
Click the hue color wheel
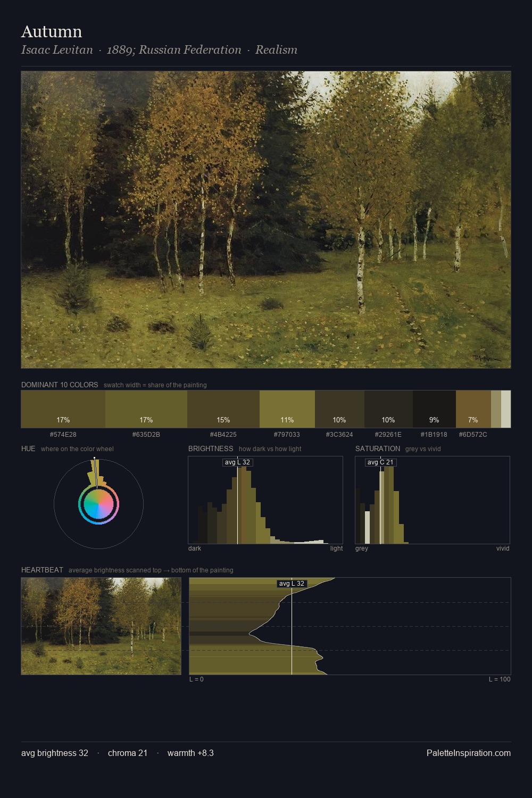pos(98,504)
